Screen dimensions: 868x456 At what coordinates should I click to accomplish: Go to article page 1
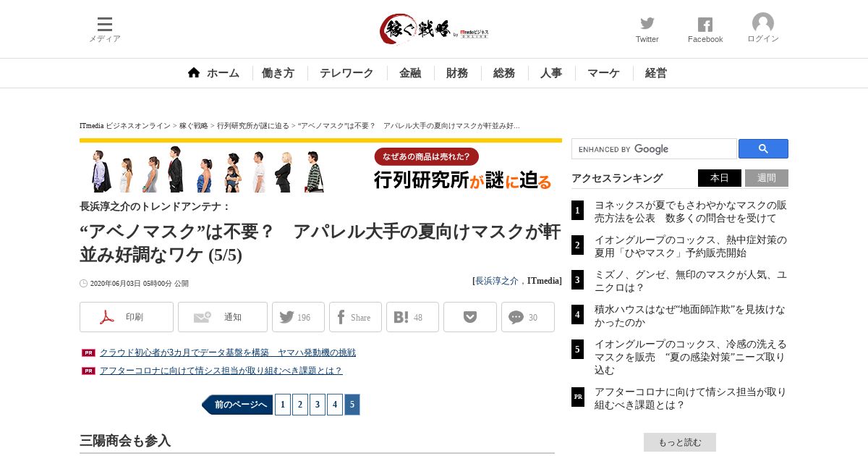283,405
